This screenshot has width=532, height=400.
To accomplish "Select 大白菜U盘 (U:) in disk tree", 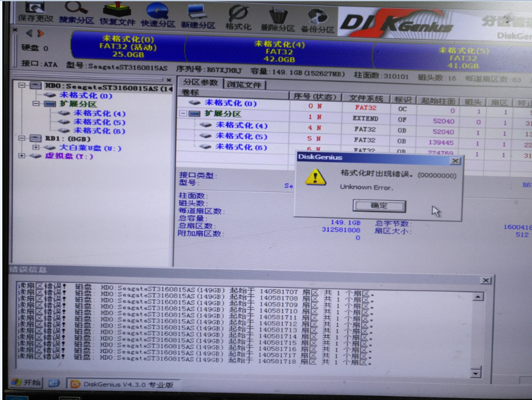I will click(90, 148).
